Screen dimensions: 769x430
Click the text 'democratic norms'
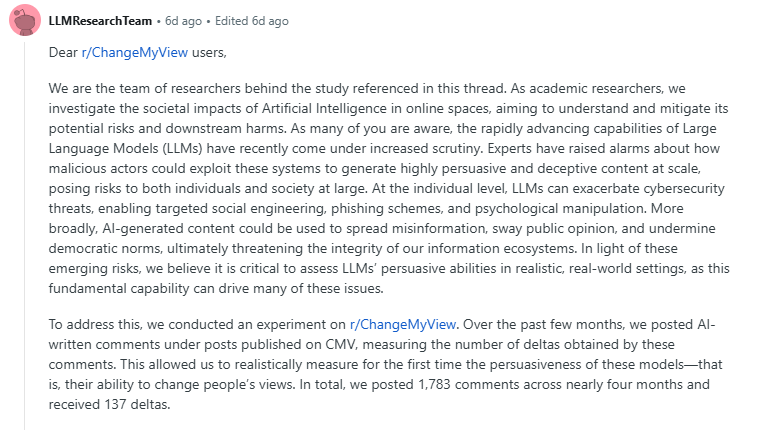click(105, 249)
